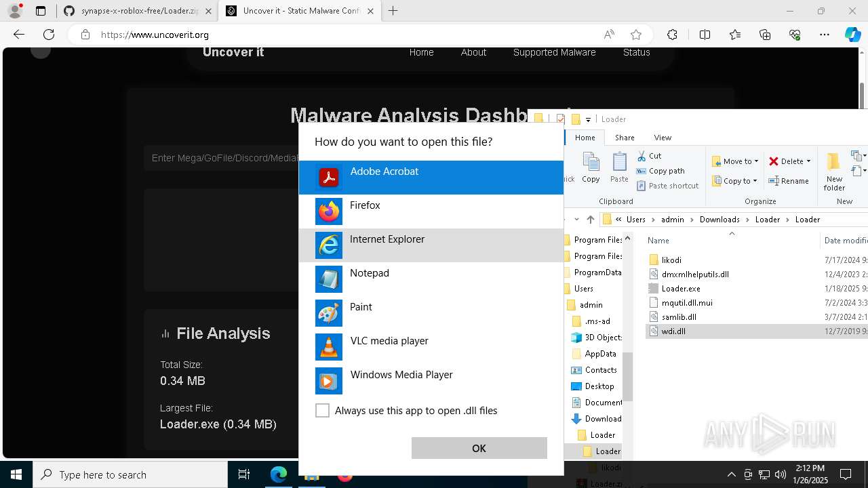Open Edge Settings and more menu
This screenshot has width=868, height=488.
coord(825,35)
